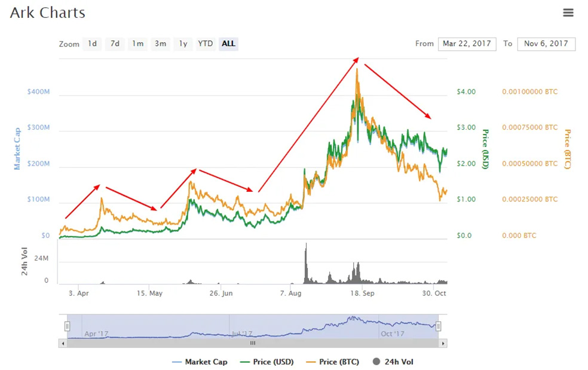This screenshot has height=370, width=588.
Task: Select the 1d zoom range
Action: click(92, 44)
